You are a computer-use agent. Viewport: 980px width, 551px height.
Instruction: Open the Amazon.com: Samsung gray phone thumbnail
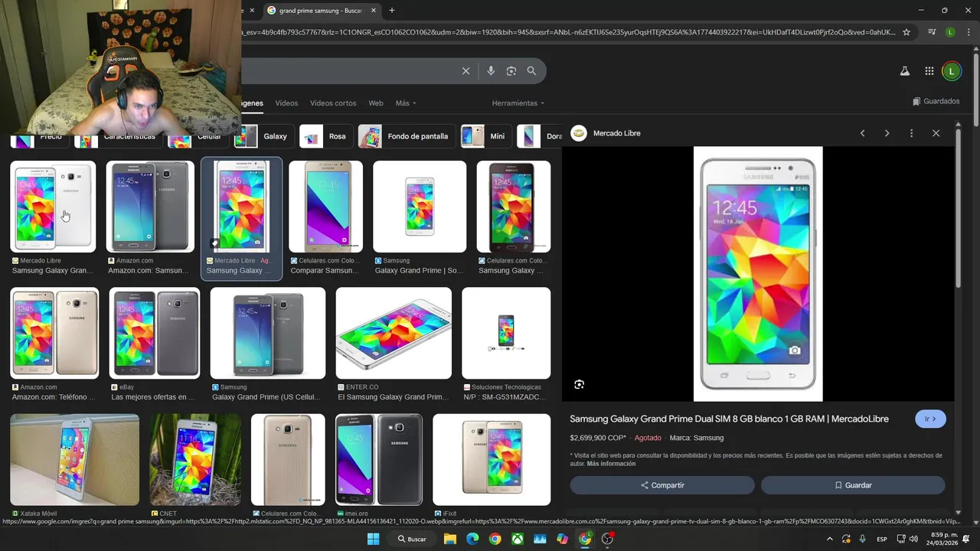[x=150, y=207]
